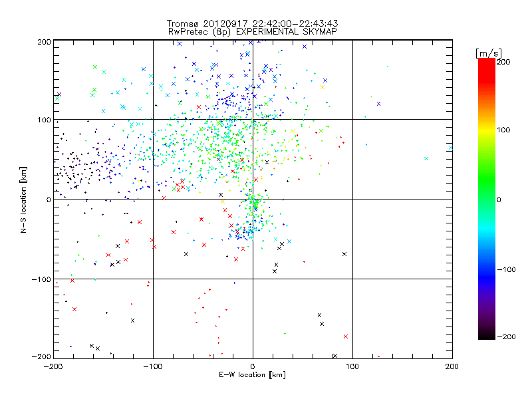Click x-axis tick label '-200'
The image size is (532, 399).
[53, 366]
